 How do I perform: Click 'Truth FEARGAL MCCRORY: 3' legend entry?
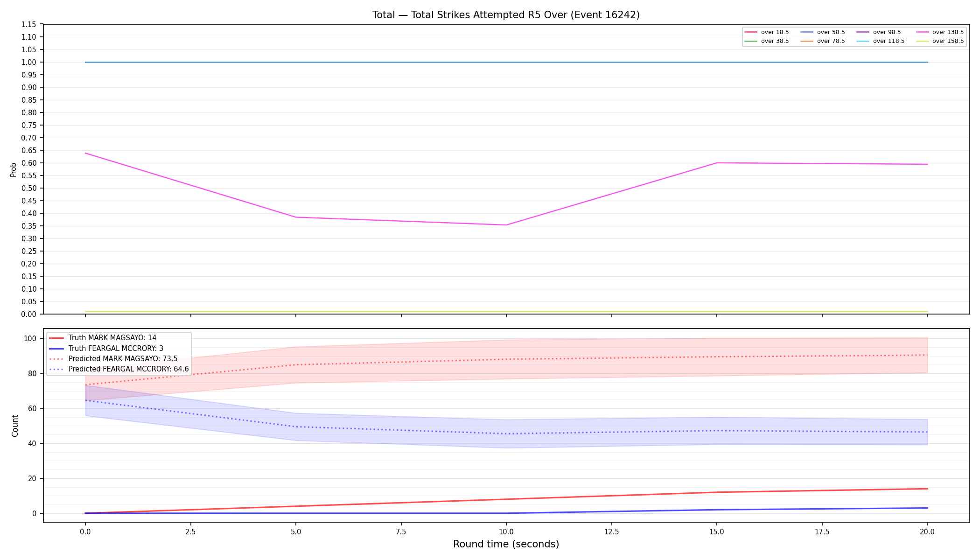tap(106, 349)
